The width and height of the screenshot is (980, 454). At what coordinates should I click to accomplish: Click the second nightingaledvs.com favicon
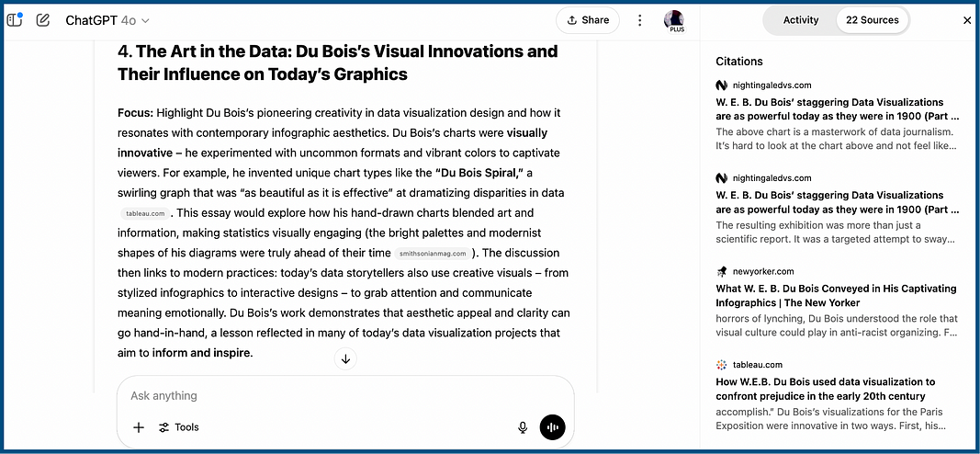[722, 178]
